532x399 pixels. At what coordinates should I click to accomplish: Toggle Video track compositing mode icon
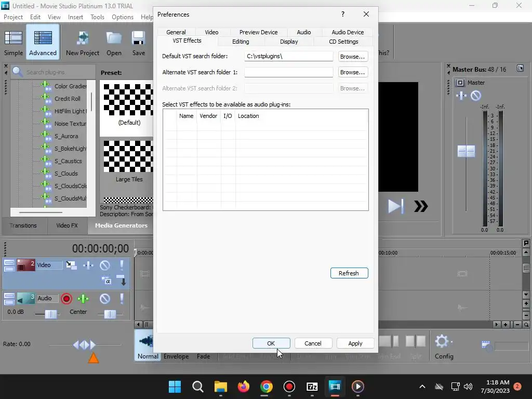coord(106,280)
